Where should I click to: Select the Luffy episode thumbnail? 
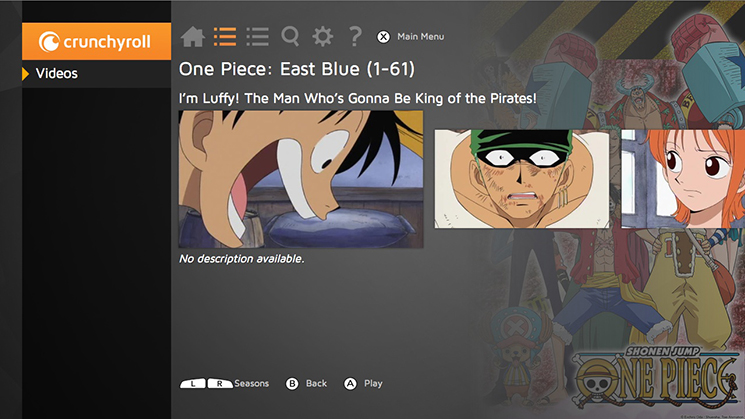point(300,179)
